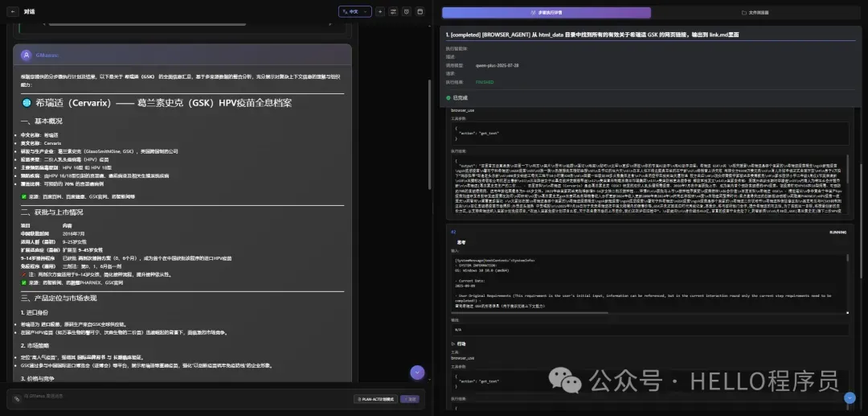Click the #2 step number
The width and height of the screenshot is (868, 416).
point(453,232)
